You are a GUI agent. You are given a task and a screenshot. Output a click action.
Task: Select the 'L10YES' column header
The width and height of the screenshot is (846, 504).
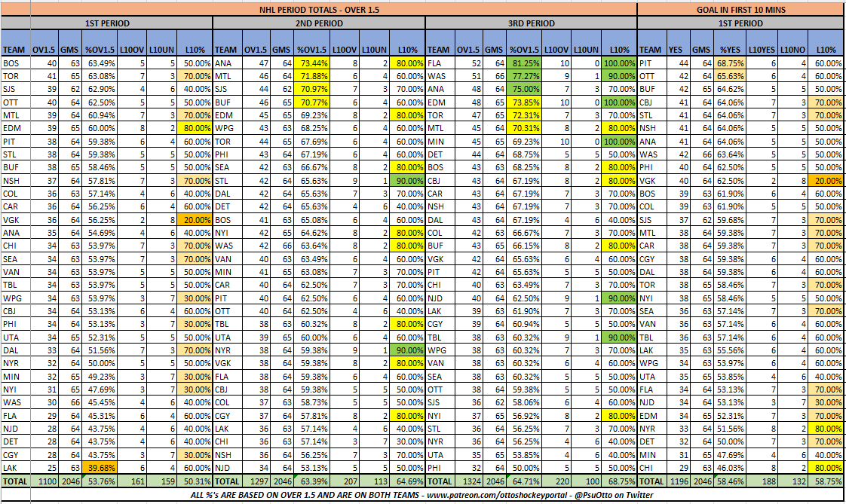[762, 43]
